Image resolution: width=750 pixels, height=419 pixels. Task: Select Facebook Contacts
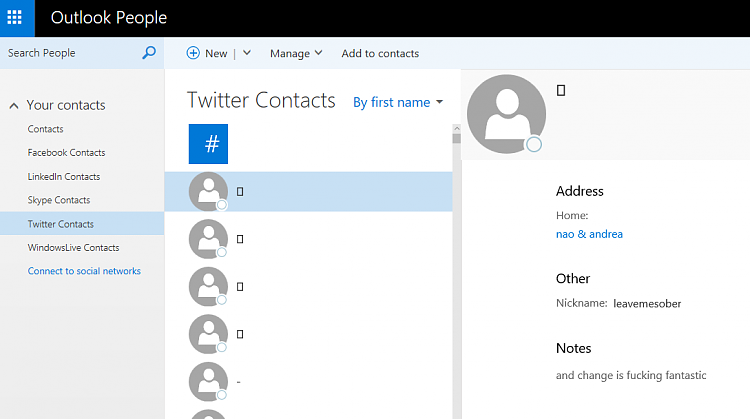coord(66,153)
